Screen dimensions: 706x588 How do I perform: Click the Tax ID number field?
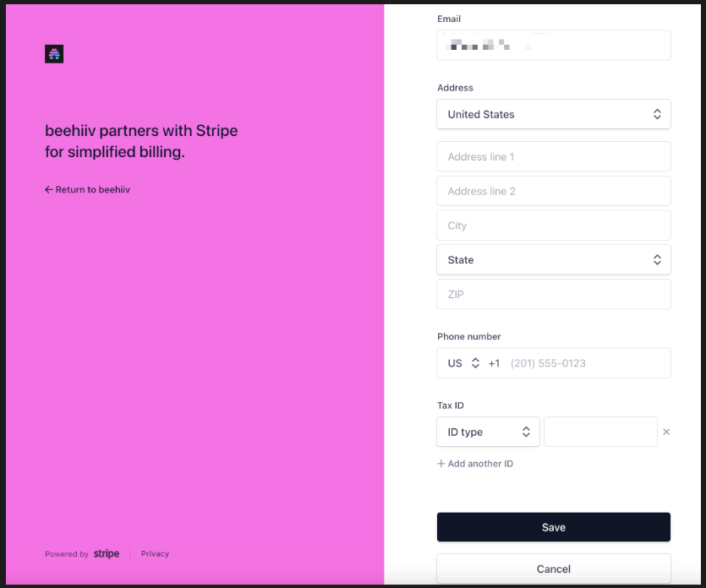click(600, 432)
